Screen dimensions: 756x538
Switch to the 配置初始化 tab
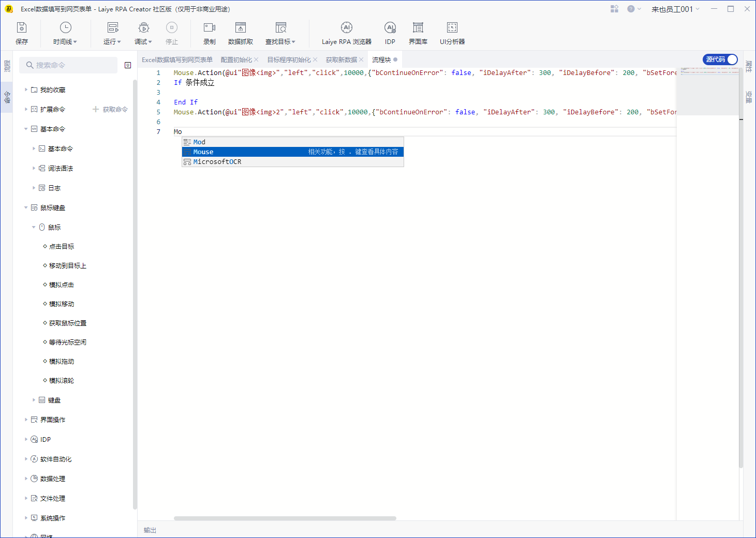[x=236, y=59]
